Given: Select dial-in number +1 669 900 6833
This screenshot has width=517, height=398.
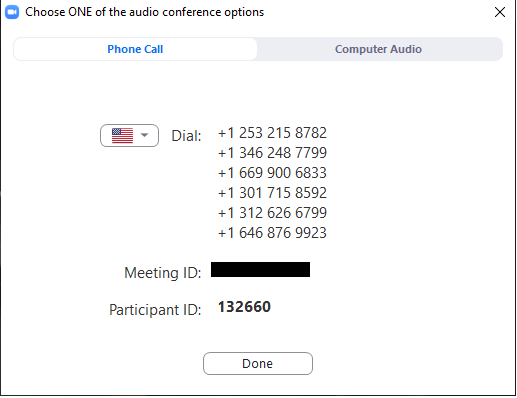Looking at the screenshot, I should 272,173.
